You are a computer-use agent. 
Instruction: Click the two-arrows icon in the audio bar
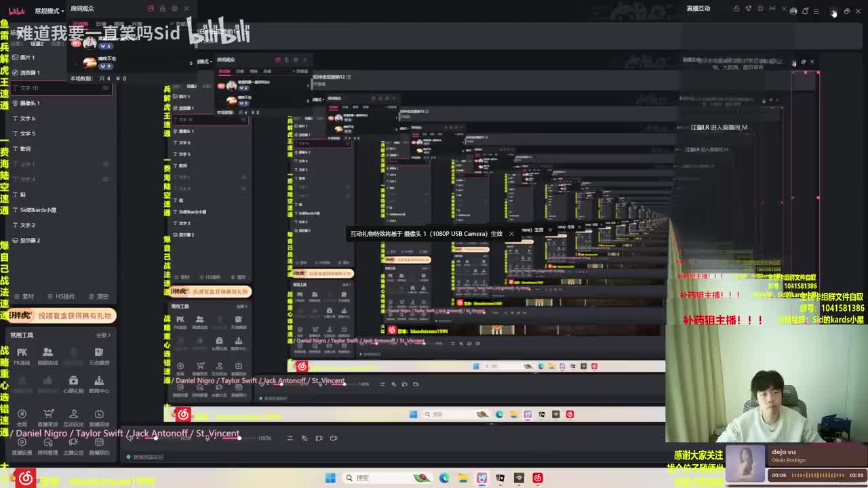pos(290,438)
